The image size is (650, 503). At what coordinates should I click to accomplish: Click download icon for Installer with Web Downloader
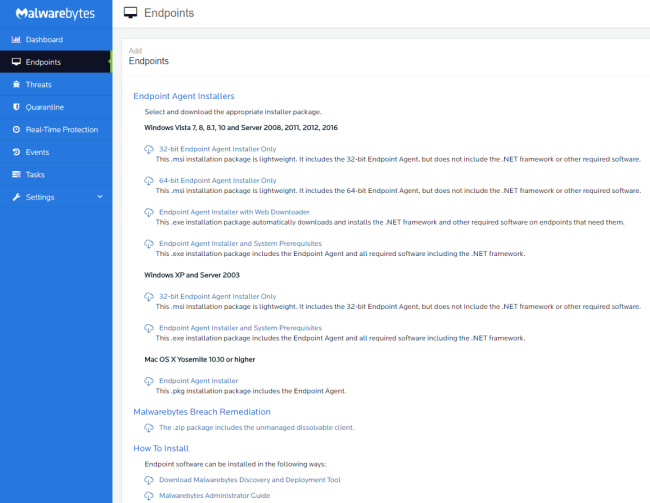[x=149, y=212]
